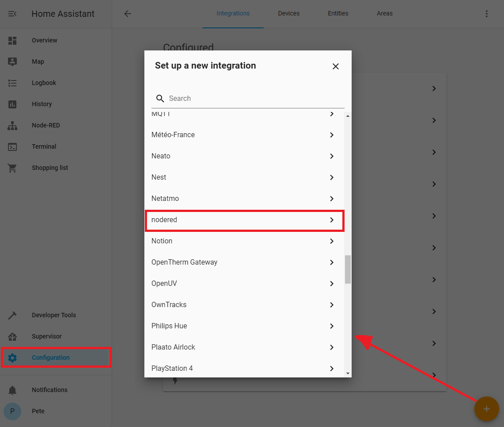Open the Supervisor icon
The image size is (504, 427).
tap(12, 336)
